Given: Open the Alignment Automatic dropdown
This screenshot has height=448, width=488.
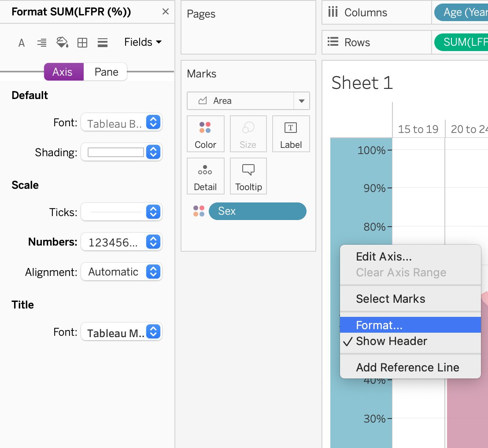Looking at the screenshot, I should (x=121, y=272).
